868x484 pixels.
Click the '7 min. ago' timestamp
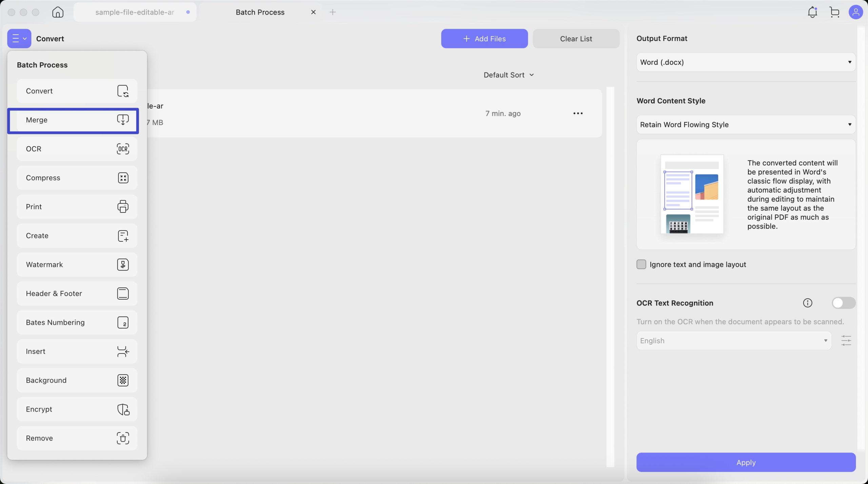click(503, 114)
